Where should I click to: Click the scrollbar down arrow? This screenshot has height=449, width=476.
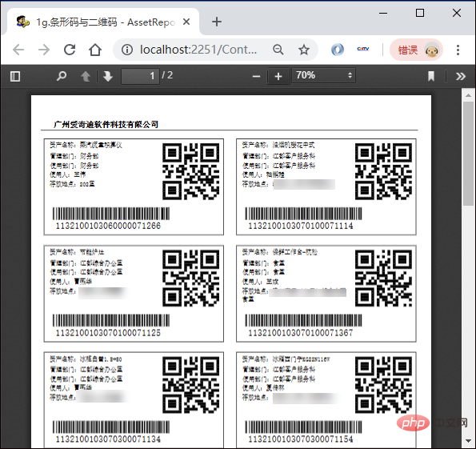(x=469, y=441)
